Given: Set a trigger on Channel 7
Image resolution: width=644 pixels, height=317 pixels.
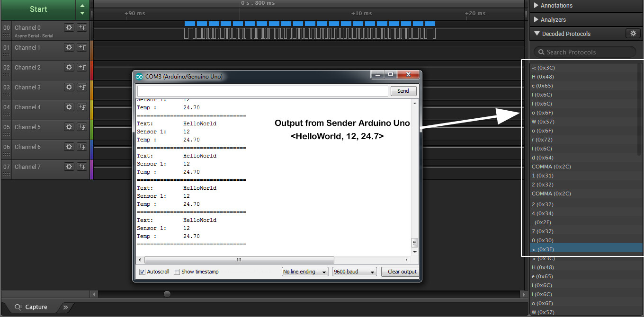Looking at the screenshot, I should 82,167.
